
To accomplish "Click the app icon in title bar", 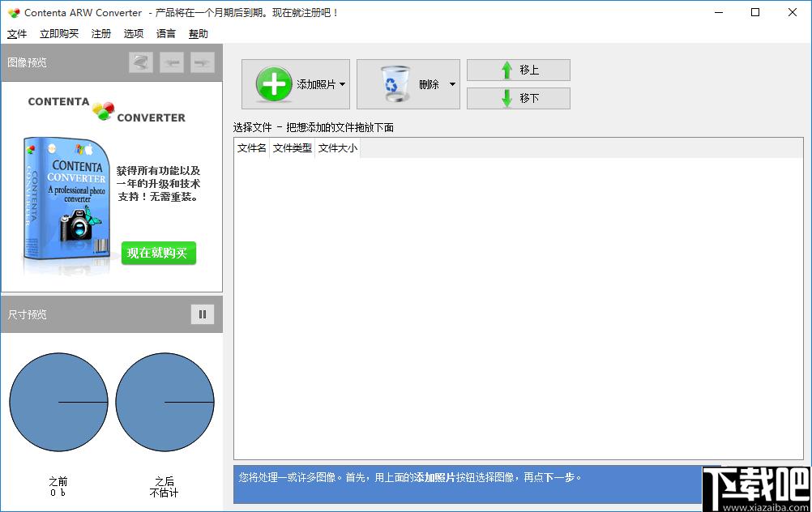I will 14,13.
